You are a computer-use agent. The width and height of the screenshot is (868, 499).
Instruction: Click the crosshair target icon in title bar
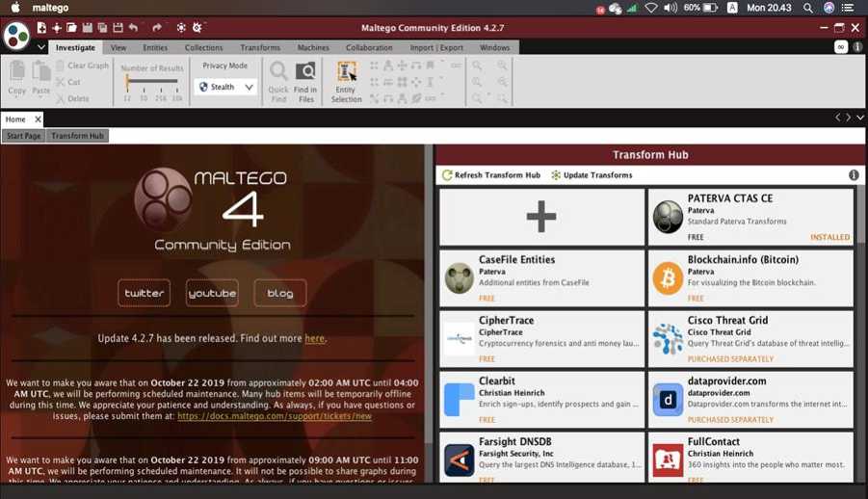click(57, 27)
